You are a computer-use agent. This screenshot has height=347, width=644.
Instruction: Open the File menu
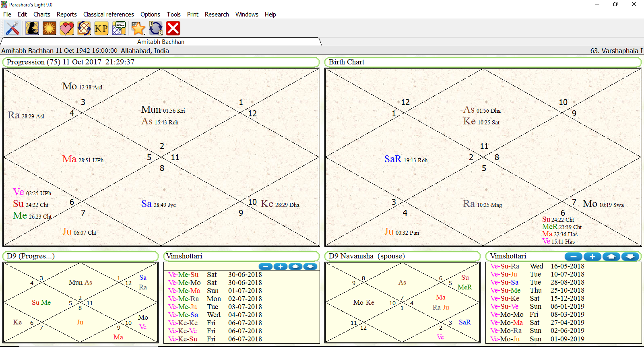[x=7, y=14]
